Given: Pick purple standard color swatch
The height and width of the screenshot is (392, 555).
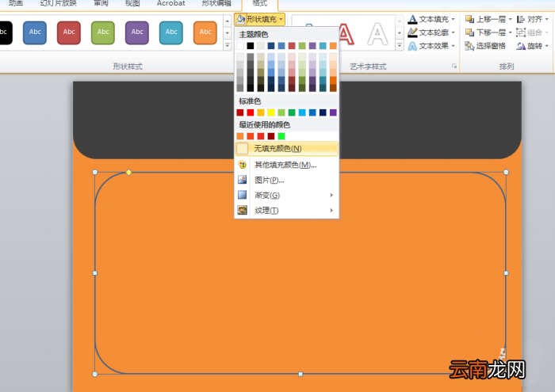Looking at the screenshot, I should click(x=333, y=112).
